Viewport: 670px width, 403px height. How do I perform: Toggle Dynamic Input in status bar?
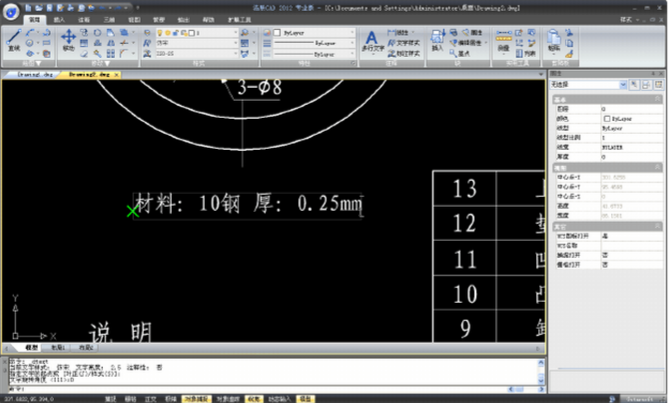(279, 399)
